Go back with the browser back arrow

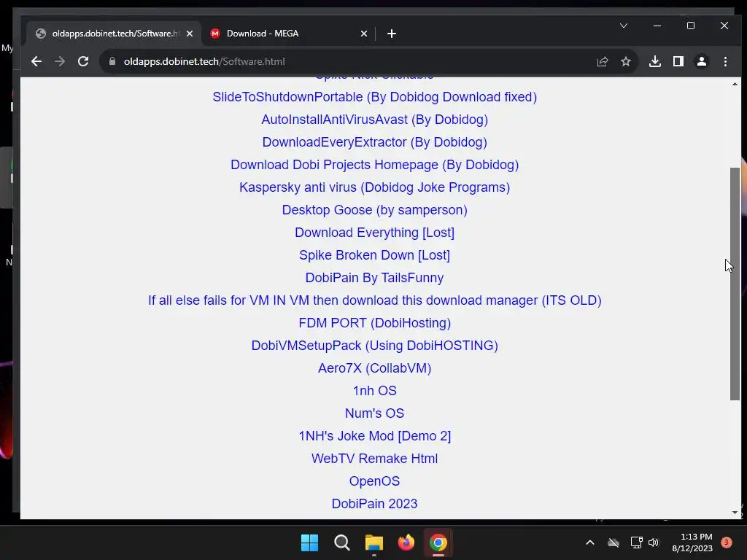[36, 61]
